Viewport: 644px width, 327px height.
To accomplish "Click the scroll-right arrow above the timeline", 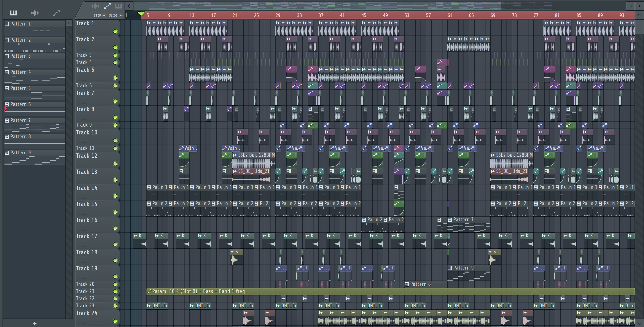I will [630, 6].
